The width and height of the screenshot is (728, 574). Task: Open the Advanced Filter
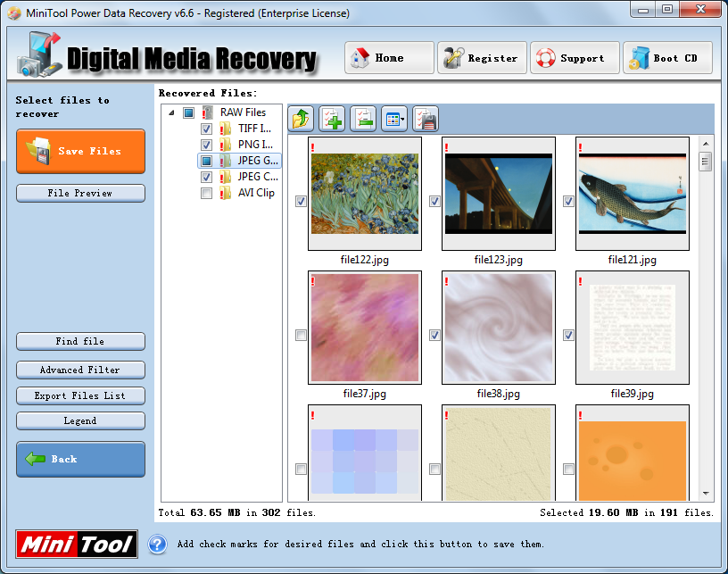(81, 370)
